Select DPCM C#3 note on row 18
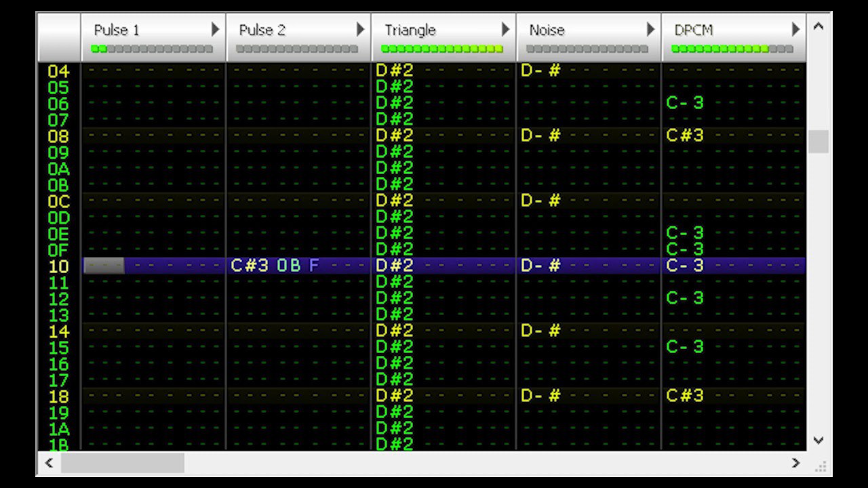 (x=685, y=395)
